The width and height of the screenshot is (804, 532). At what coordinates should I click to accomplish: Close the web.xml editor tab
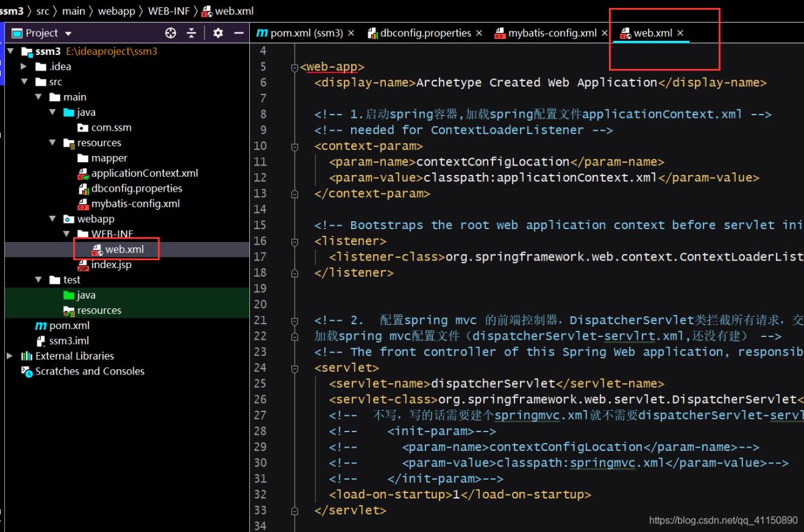pos(680,33)
